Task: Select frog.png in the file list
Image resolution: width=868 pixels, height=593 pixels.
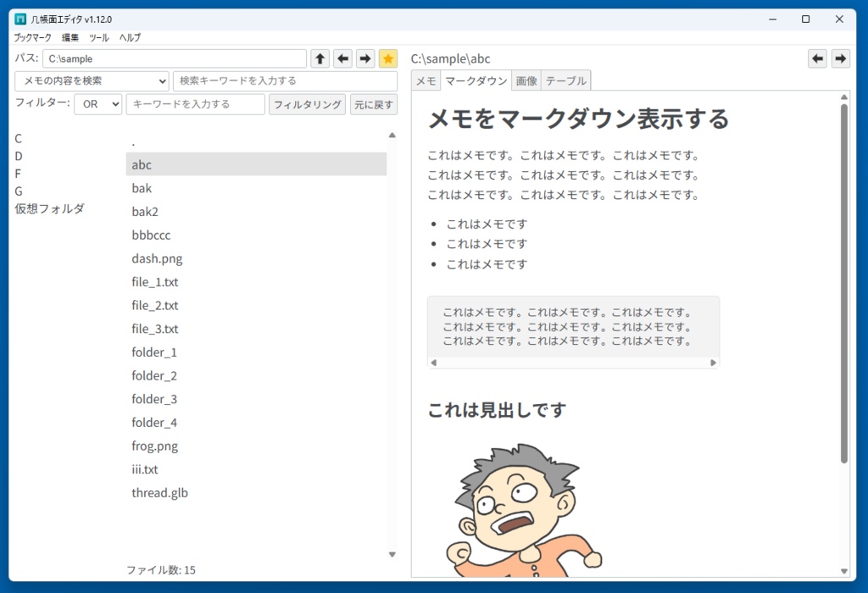Action: click(154, 446)
